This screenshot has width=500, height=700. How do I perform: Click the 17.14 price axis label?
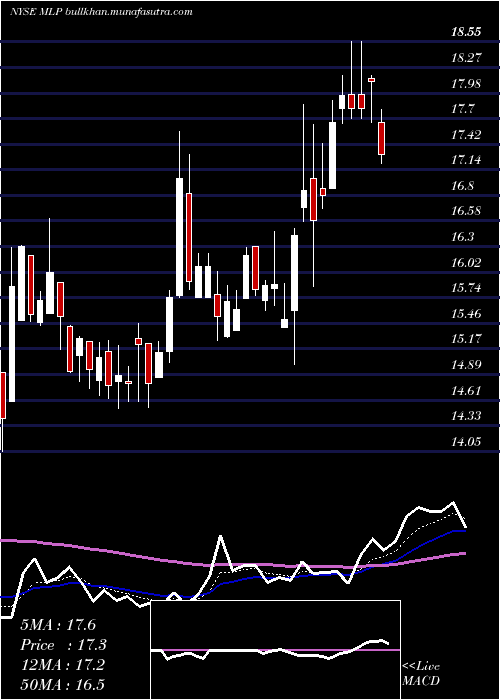466,160
